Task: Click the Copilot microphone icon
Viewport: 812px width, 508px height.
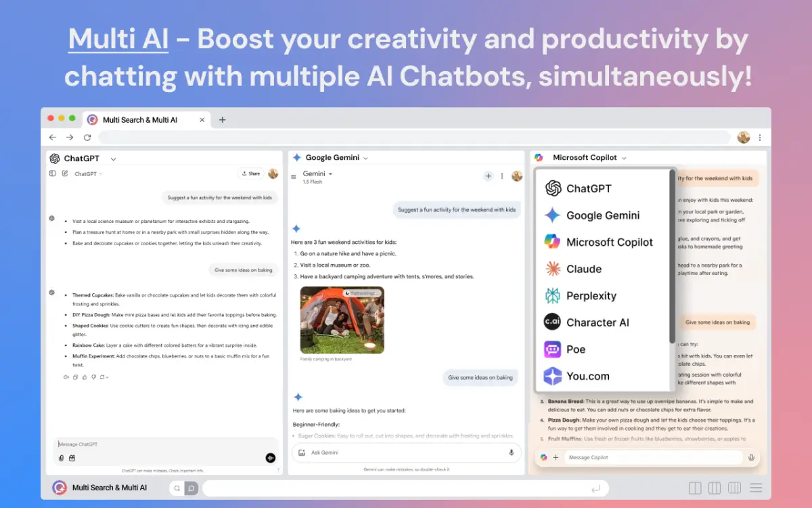Action: tap(751, 458)
